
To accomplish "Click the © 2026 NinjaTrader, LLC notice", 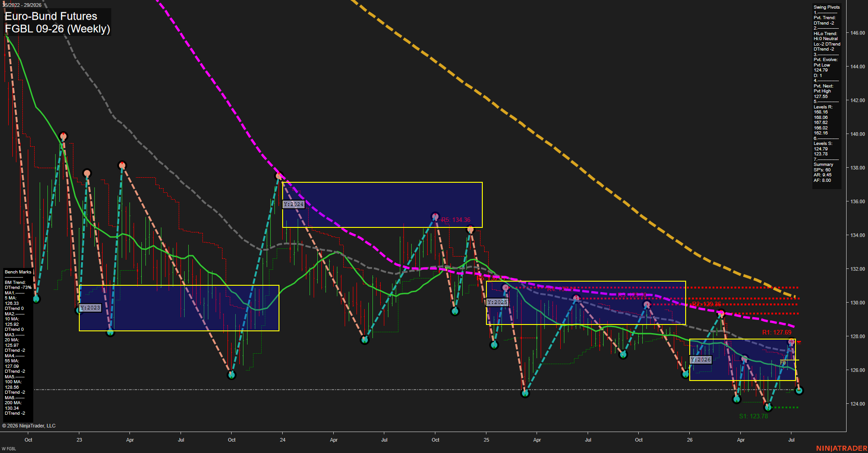I will coord(29,426).
